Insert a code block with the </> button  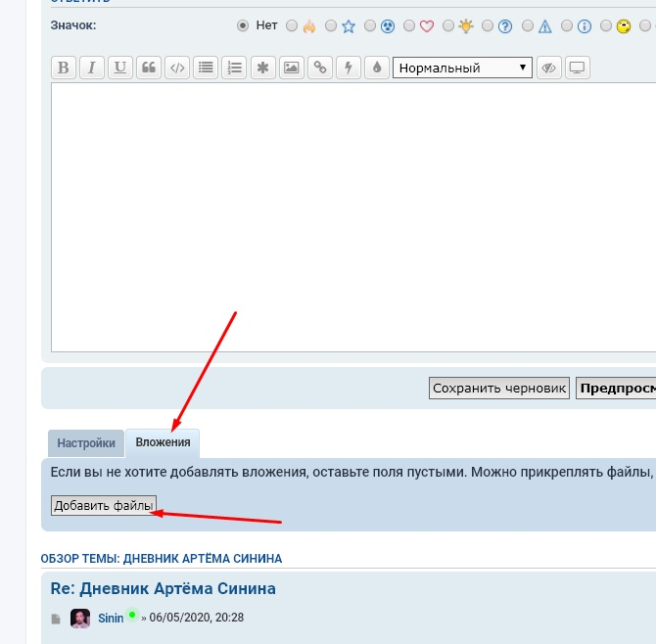tap(177, 68)
